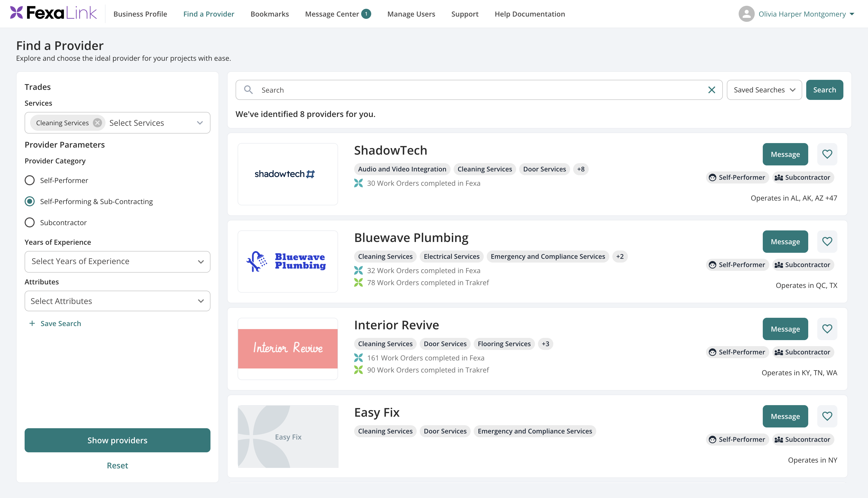Message Bluewave Plumbing
The height and width of the screenshot is (498, 868).
tap(785, 241)
